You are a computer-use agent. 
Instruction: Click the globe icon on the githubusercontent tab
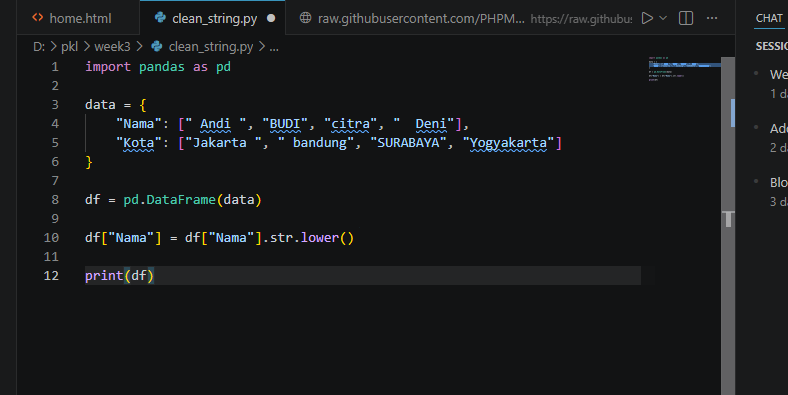pos(305,18)
